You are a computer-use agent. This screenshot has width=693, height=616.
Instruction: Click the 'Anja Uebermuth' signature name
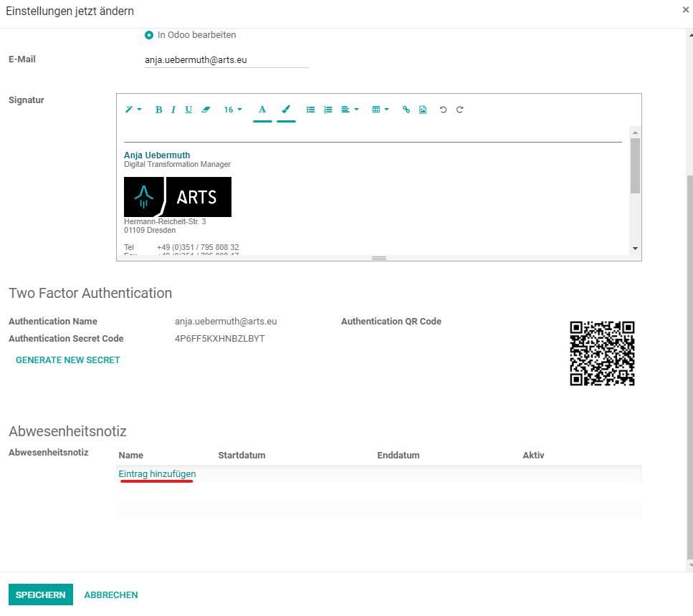point(157,155)
